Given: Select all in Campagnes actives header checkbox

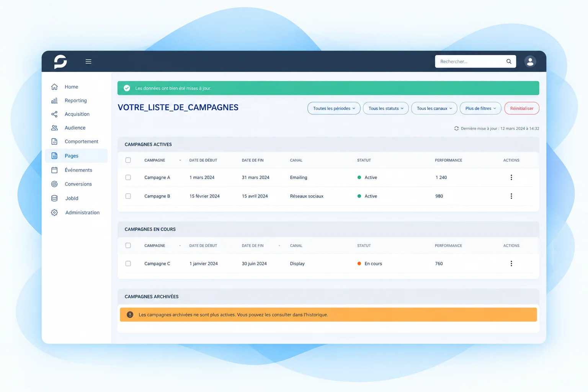Looking at the screenshot, I should click(128, 160).
